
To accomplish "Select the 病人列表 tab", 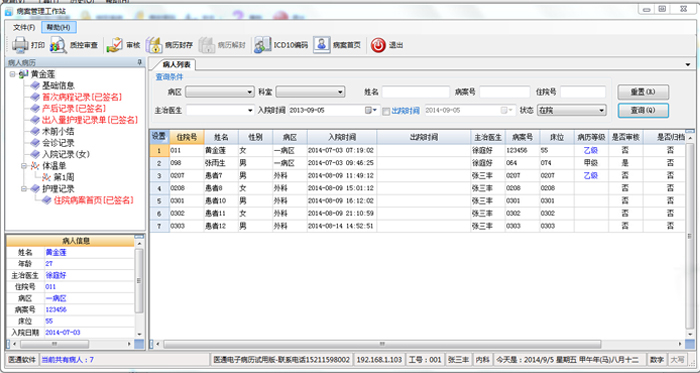I will pyautogui.click(x=176, y=65).
